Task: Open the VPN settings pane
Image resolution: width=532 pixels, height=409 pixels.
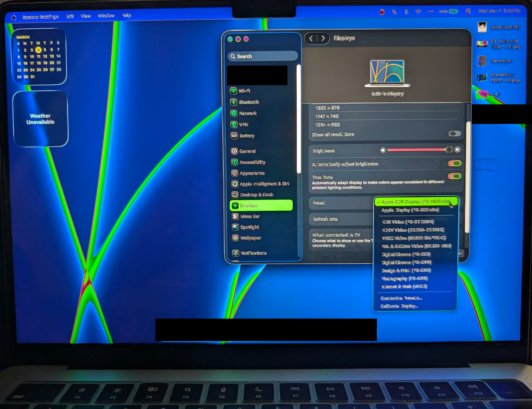Action: coord(243,125)
